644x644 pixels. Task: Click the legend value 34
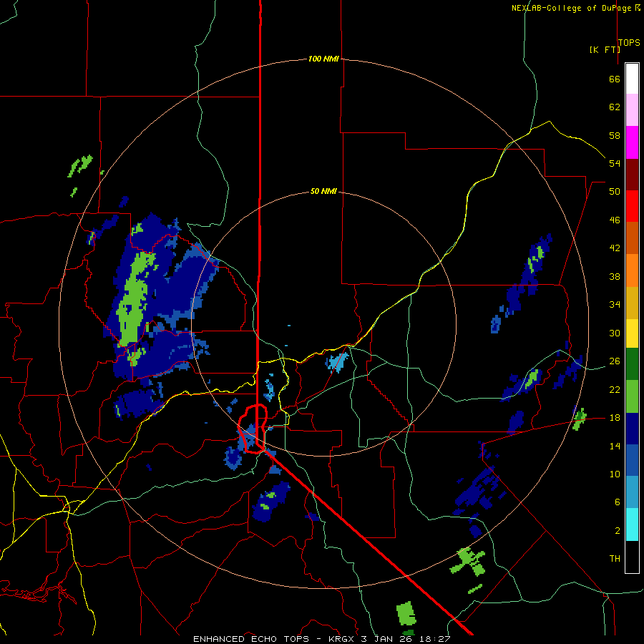point(615,305)
